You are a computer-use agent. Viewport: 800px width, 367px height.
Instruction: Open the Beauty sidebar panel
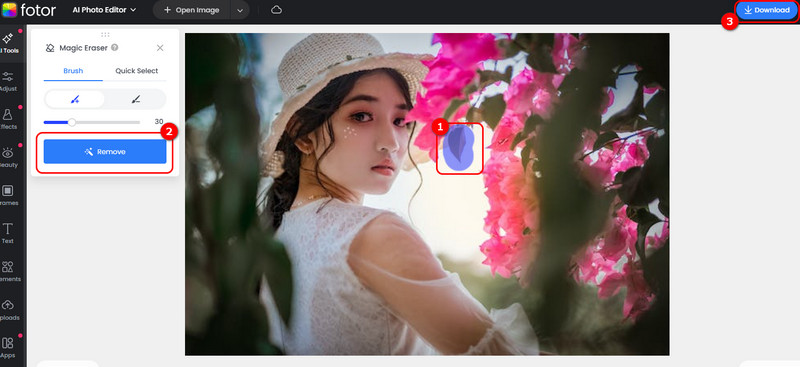(8, 158)
